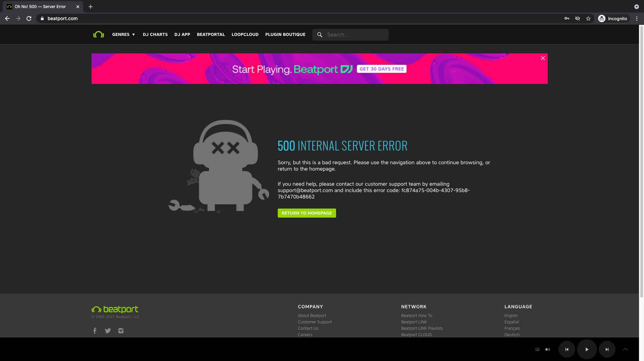Open the Beatport CLOUD link
This screenshot has height=361, width=644.
[x=417, y=335]
